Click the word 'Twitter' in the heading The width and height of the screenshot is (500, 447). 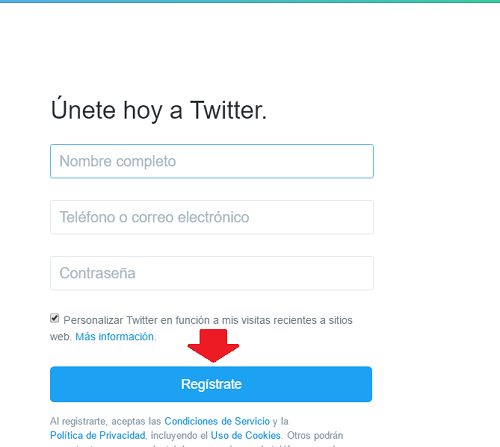[x=228, y=110]
